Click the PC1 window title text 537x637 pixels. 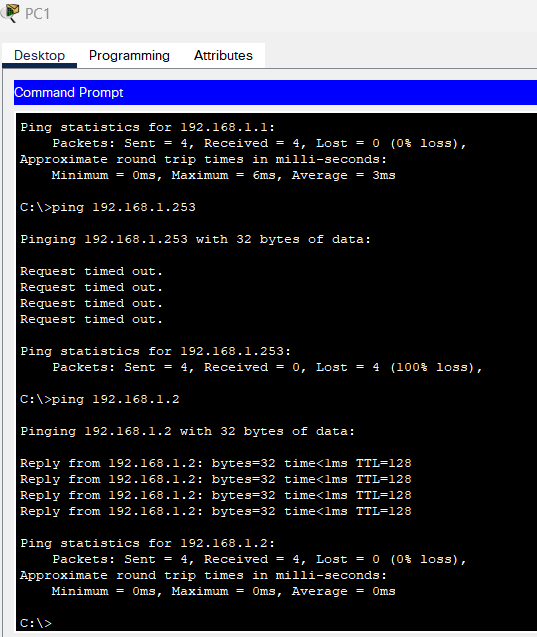point(37,14)
